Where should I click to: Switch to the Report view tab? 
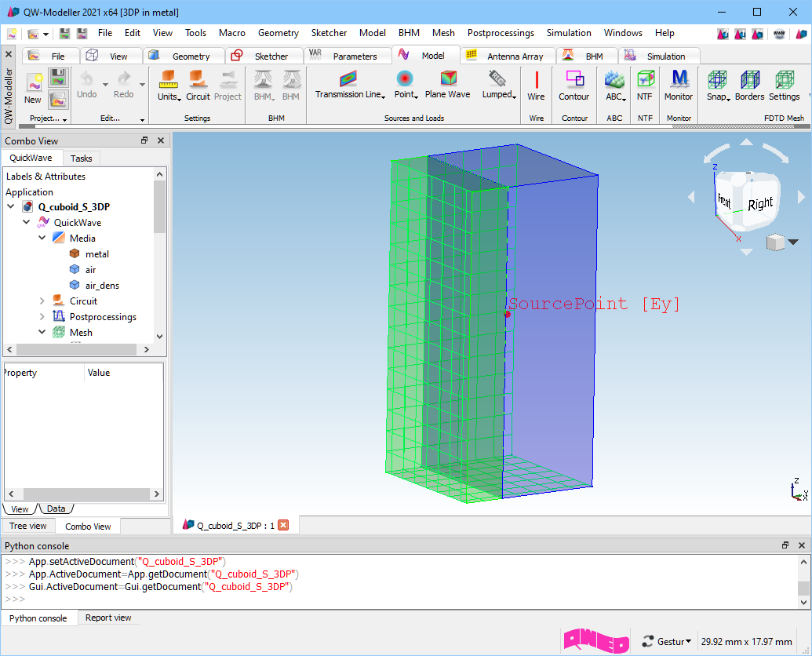pos(108,618)
